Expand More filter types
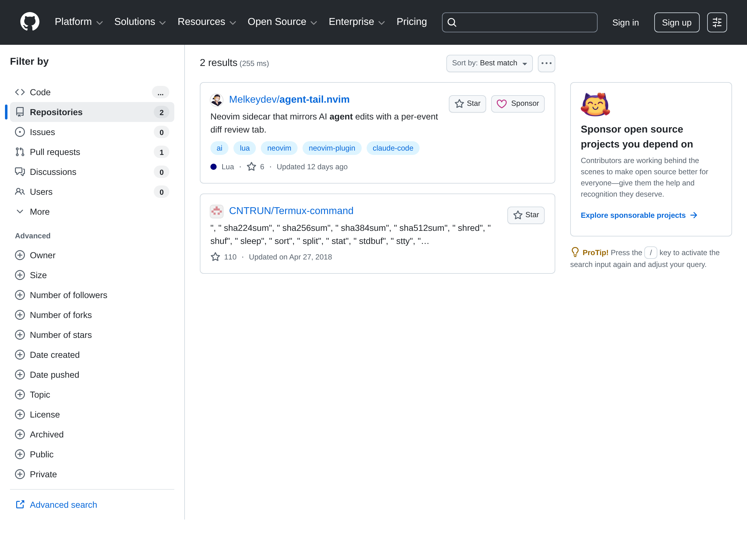This screenshot has width=747, height=560. click(92, 212)
